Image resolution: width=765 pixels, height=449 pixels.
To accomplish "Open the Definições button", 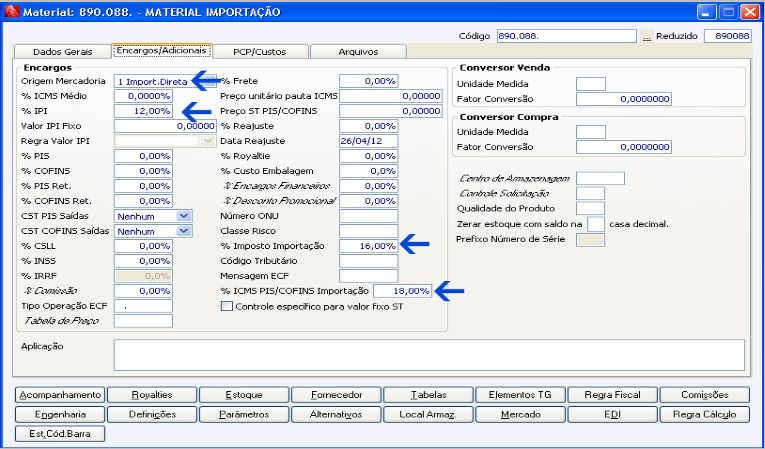I will click(x=152, y=414).
